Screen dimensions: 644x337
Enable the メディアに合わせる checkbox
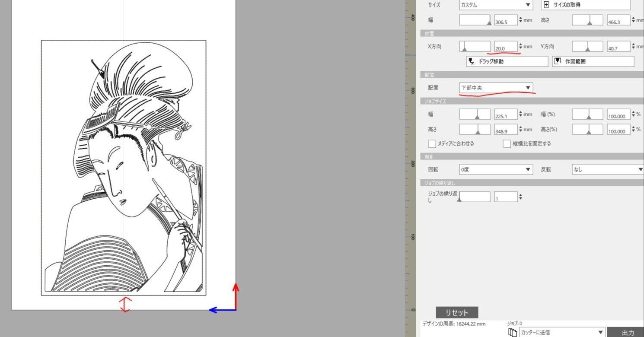click(x=432, y=143)
